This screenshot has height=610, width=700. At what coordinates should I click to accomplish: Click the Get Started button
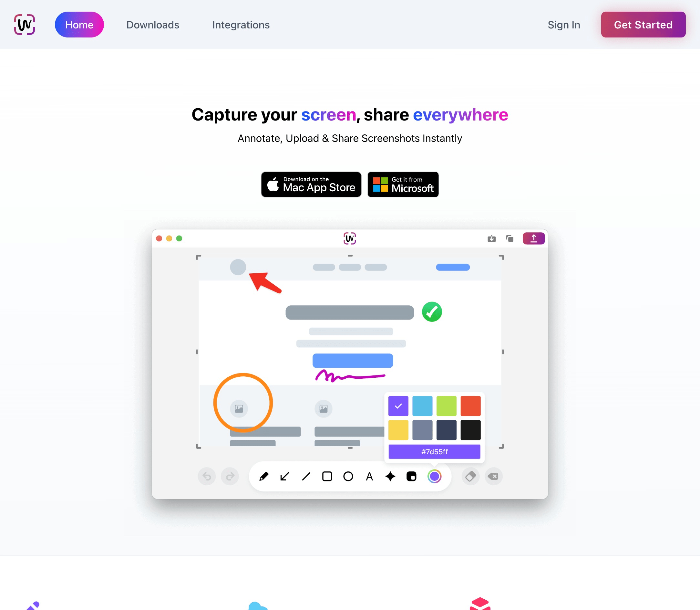(x=643, y=25)
